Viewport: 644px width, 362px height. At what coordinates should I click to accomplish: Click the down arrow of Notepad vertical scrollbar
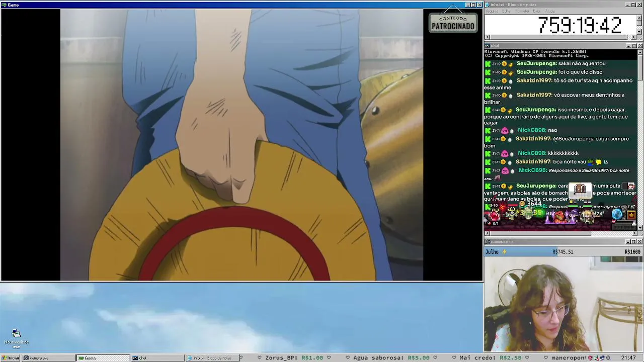tap(639, 31)
